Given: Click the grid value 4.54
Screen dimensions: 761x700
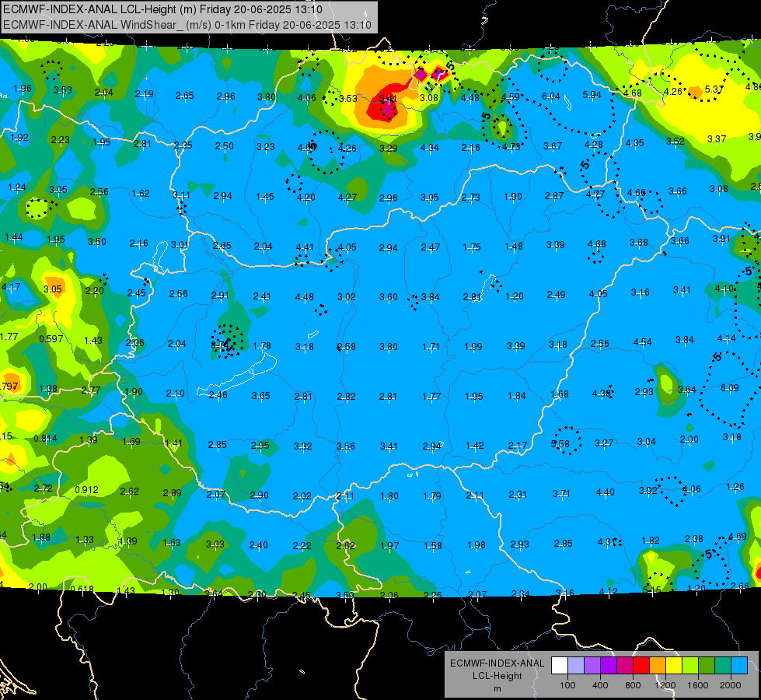Looking at the screenshot, I should pyautogui.click(x=643, y=342).
